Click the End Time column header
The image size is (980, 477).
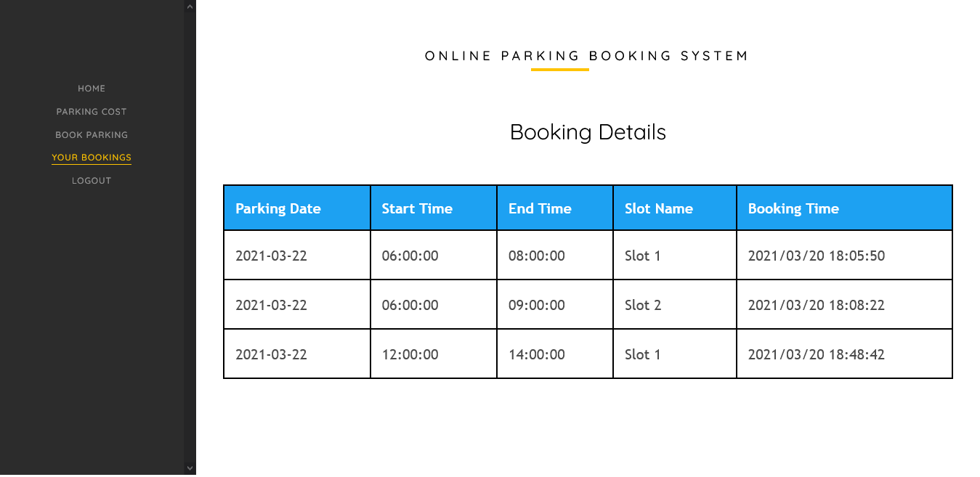coord(540,208)
